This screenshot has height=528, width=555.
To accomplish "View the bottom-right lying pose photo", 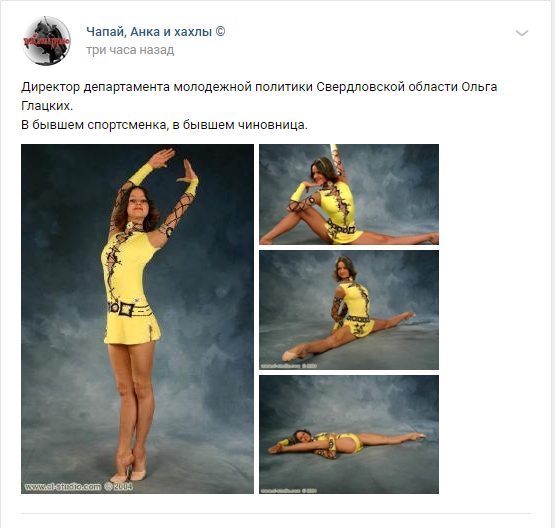I will coord(349,434).
